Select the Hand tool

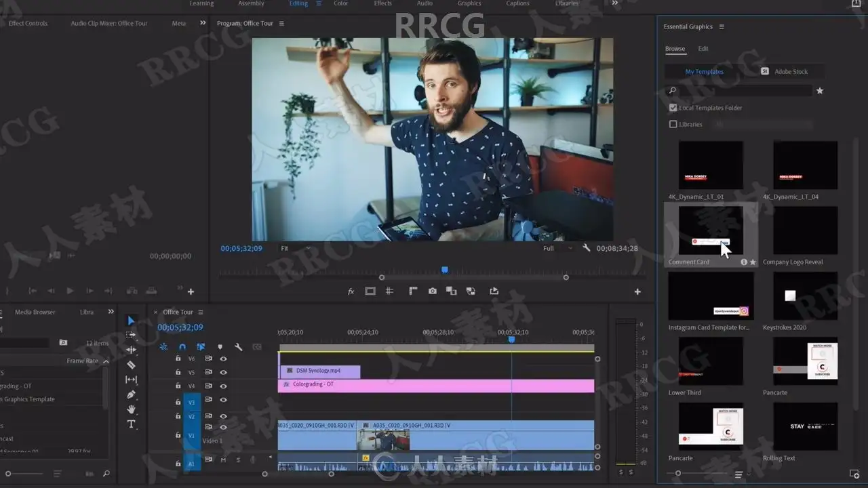tap(131, 409)
